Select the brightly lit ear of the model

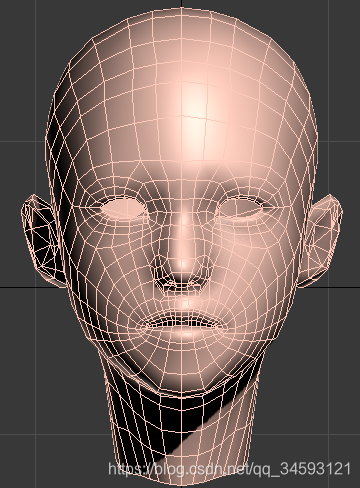pyautogui.click(x=321, y=240)
